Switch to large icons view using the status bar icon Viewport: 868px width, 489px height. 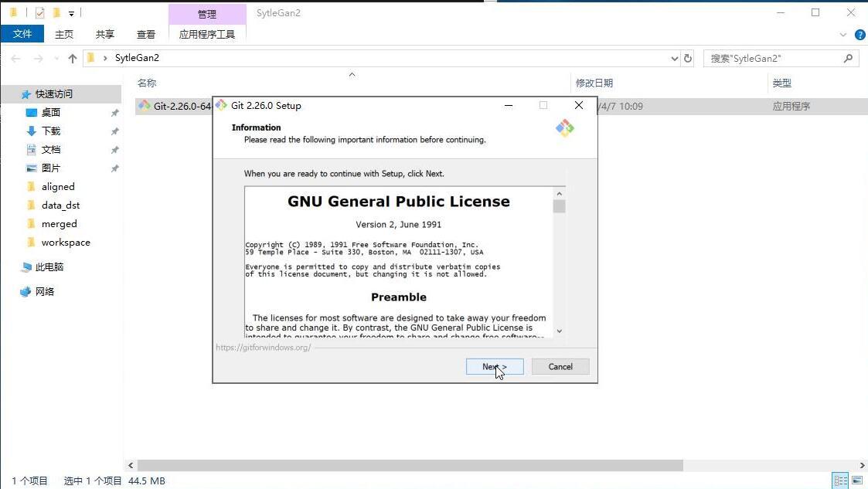point(857,481)
